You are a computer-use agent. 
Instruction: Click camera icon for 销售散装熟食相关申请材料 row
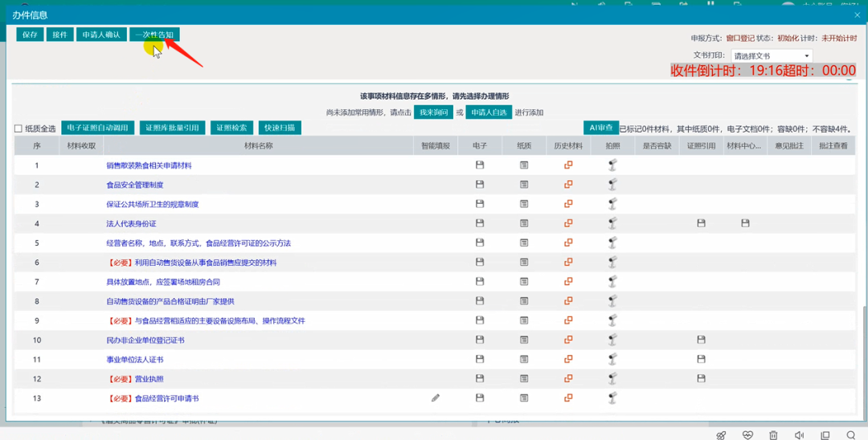pyautogui.click(x=612, y=165)
